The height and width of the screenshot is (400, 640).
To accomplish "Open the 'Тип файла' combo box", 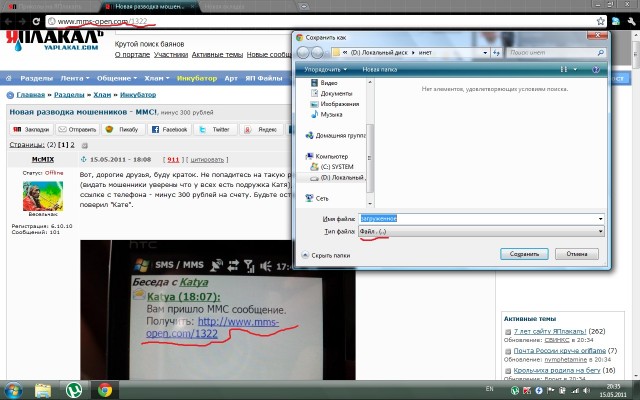I will pos(481,231).
